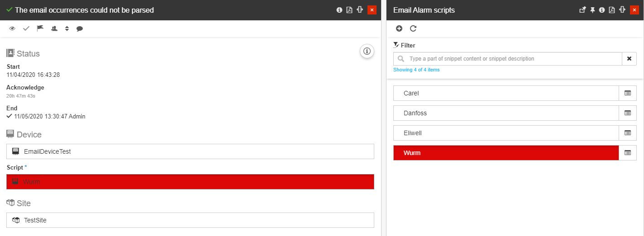Open comments with the speech bubble icon
The image size is (644, 236).
point(80,28)
